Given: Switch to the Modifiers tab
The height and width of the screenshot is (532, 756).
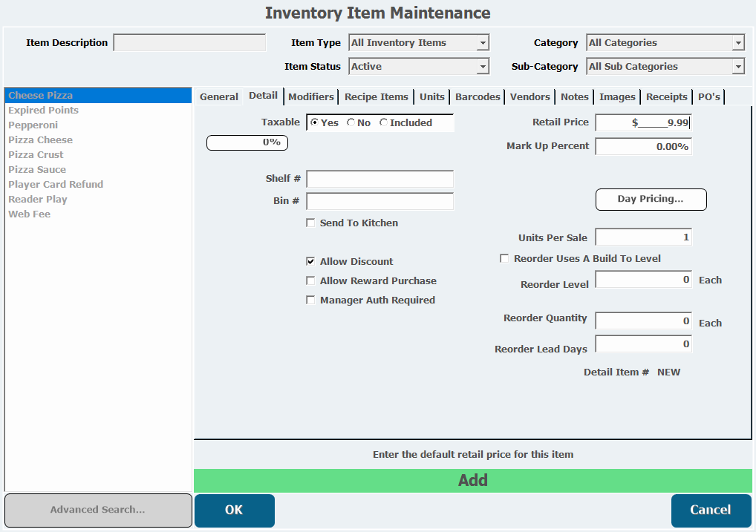Looking at the screenshot, I should point(311,97).
